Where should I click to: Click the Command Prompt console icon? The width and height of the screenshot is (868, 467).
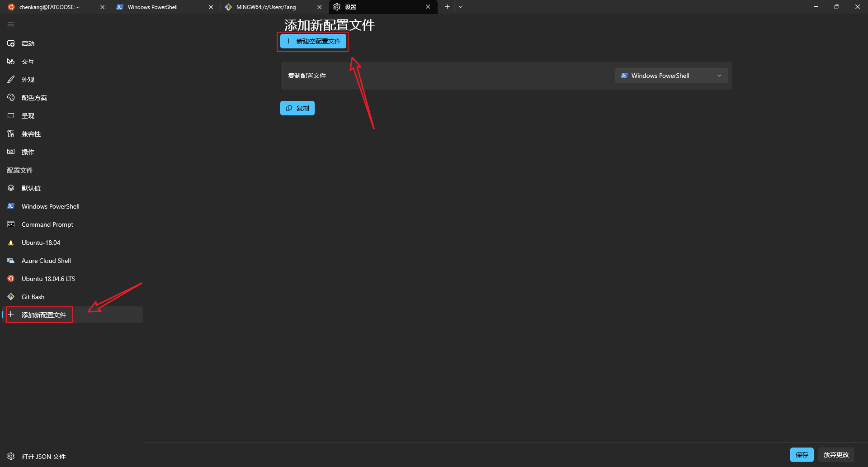tap(11, 224)
